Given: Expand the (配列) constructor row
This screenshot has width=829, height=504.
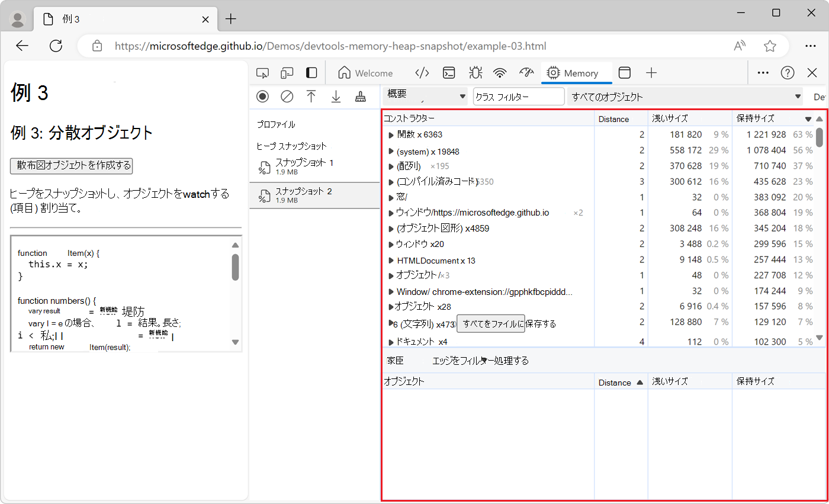Looking at the screenshot, I should coord(391,166).
